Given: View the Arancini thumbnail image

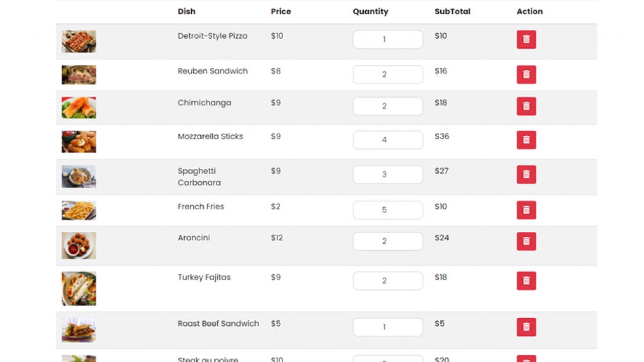Looking at the screenshot, I should (x=79, y=245).
